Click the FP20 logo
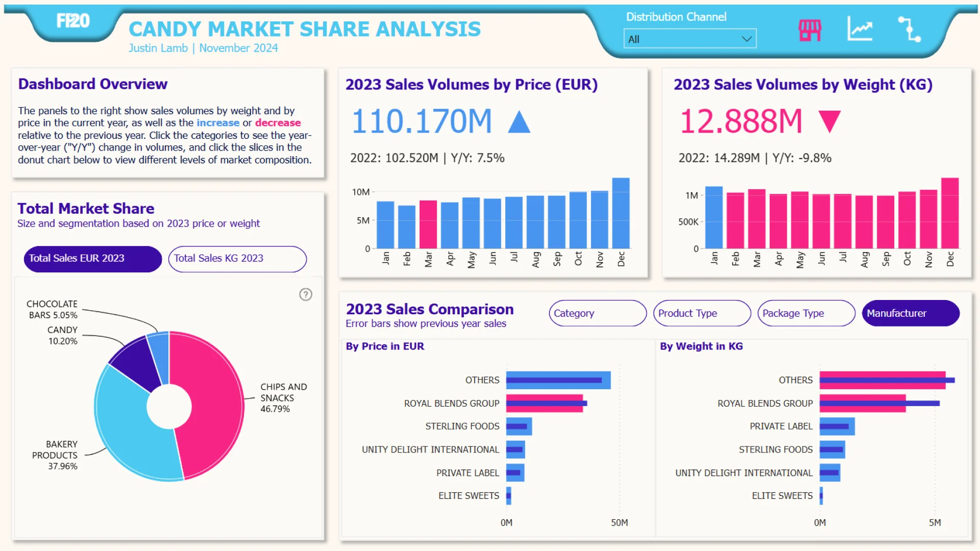The width and height of the screenshot is (980, 551). (x=73, y=21)
